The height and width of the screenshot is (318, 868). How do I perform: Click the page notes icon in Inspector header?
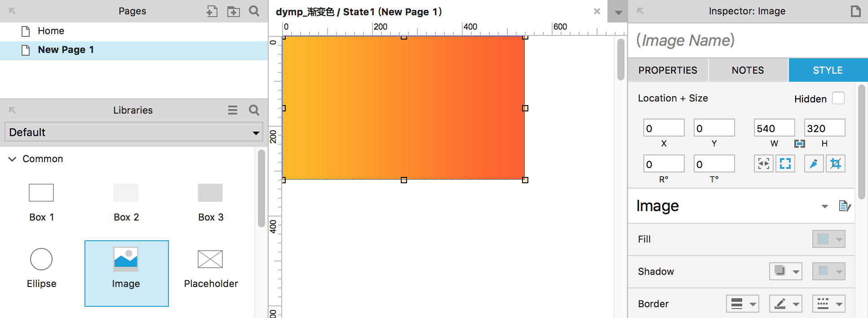856,11
